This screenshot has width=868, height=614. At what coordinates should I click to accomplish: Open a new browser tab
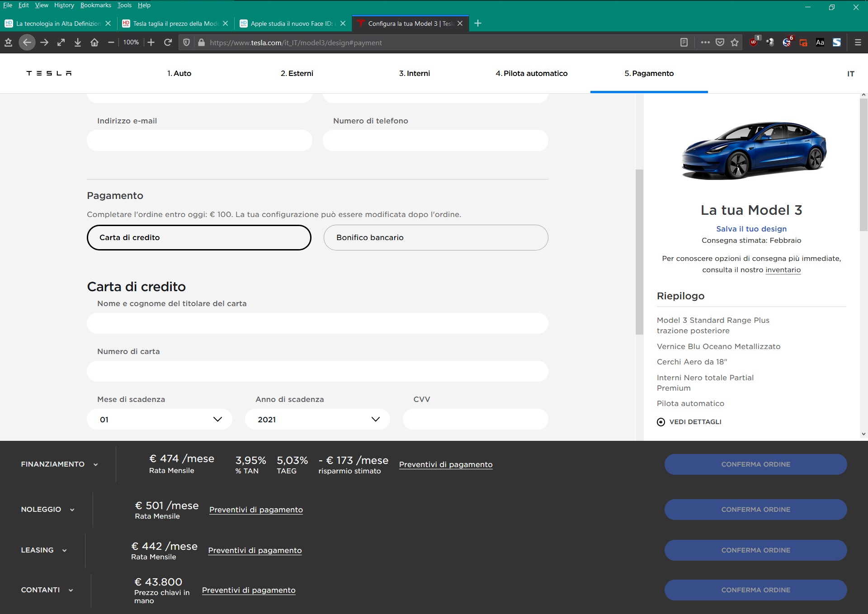pyautogui.click(x=478, y=23)
